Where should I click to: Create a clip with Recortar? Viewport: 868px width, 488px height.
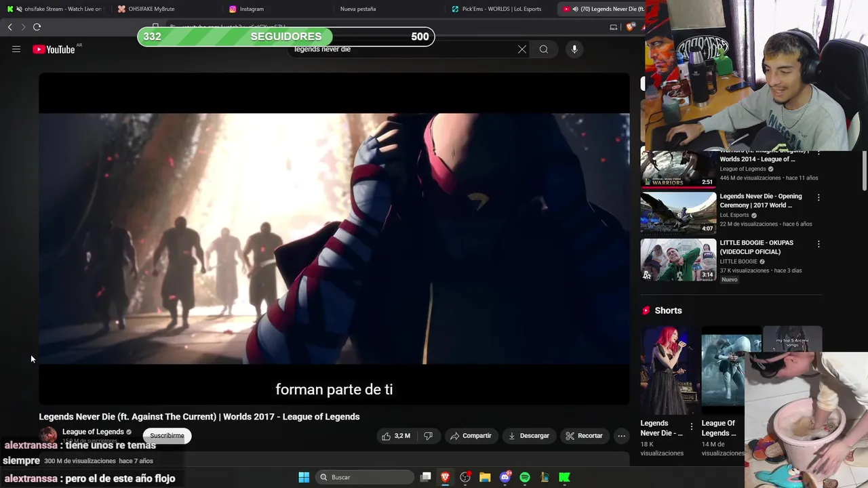(x=585, y=436)
